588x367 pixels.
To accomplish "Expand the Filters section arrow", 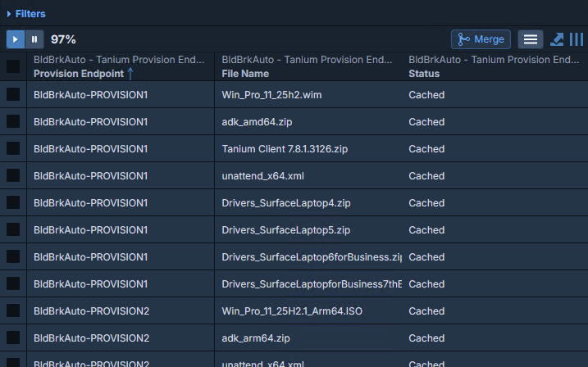I will click(x=9, y=14).
